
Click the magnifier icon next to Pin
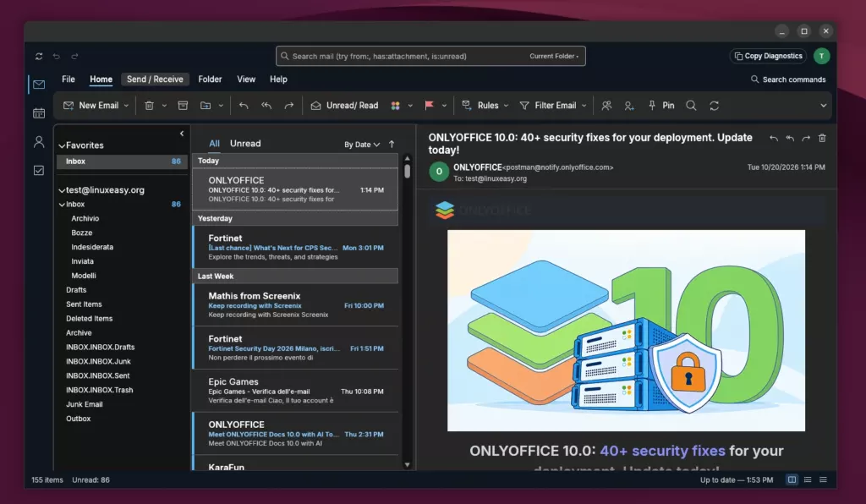coord(691,106)
